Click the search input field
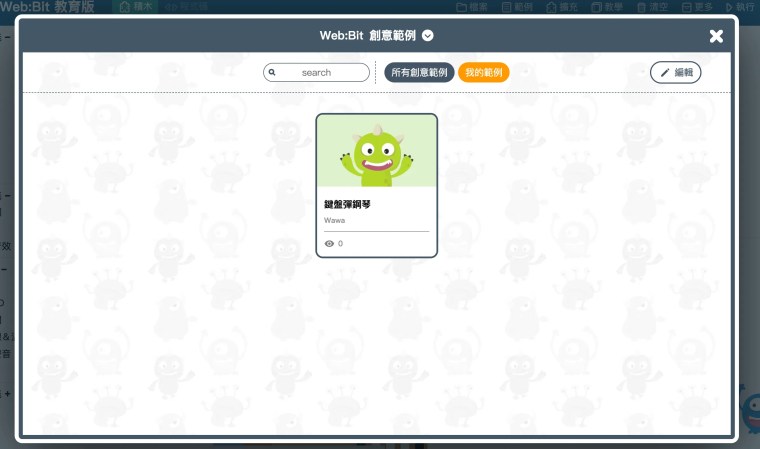760x449 pixels. click(x=317, y=72)
